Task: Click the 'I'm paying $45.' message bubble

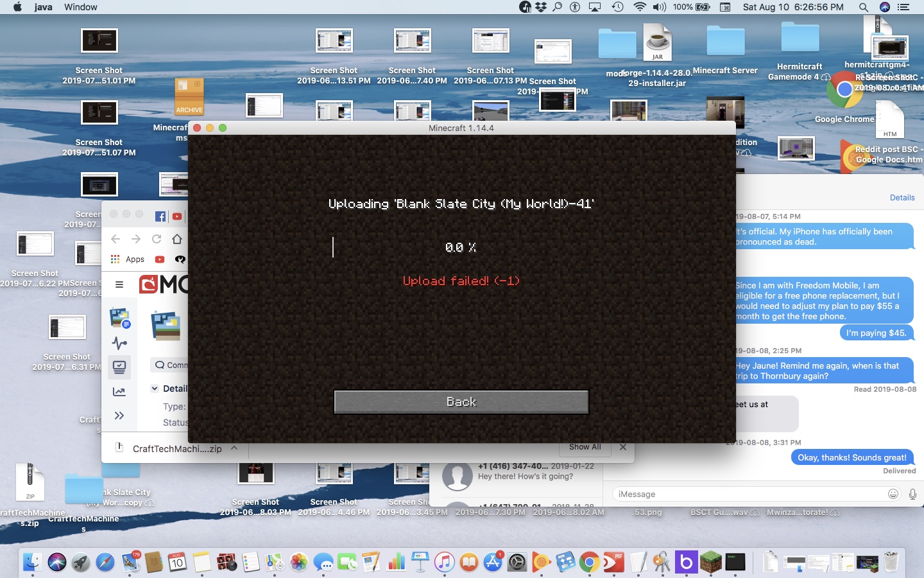Action: (876, 333)
